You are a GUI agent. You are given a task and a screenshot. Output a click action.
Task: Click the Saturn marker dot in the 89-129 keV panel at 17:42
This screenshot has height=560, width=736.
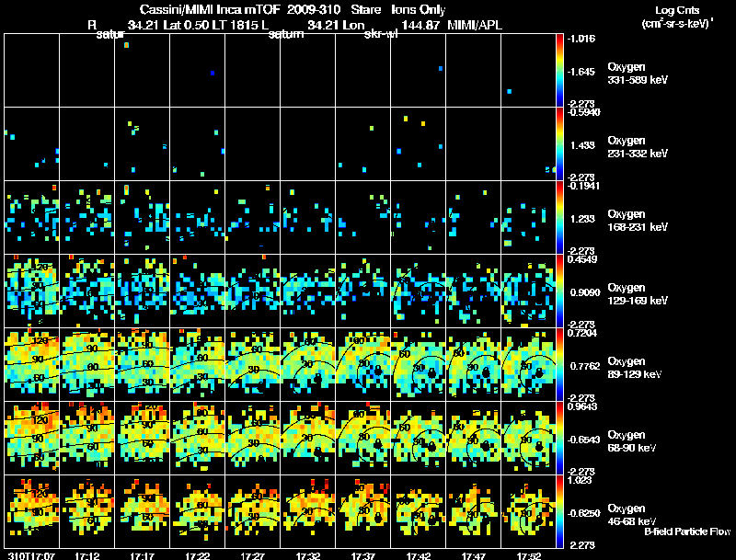[x=431, y=372]
